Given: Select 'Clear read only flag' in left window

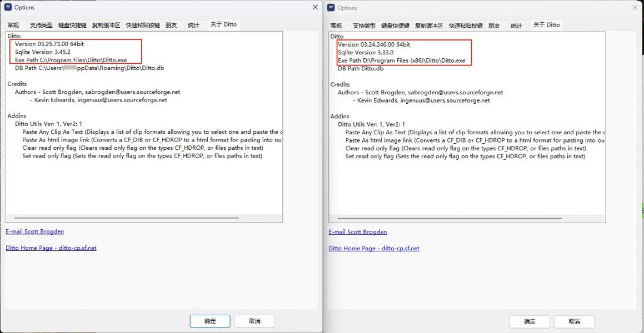Looking at the screenshot, I should (142, 148).
